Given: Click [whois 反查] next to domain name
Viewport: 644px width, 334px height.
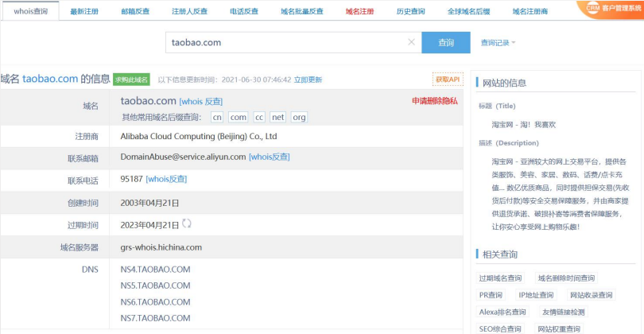Looking at the screenshot, I should pyautogui.click(x=201, y=102).
